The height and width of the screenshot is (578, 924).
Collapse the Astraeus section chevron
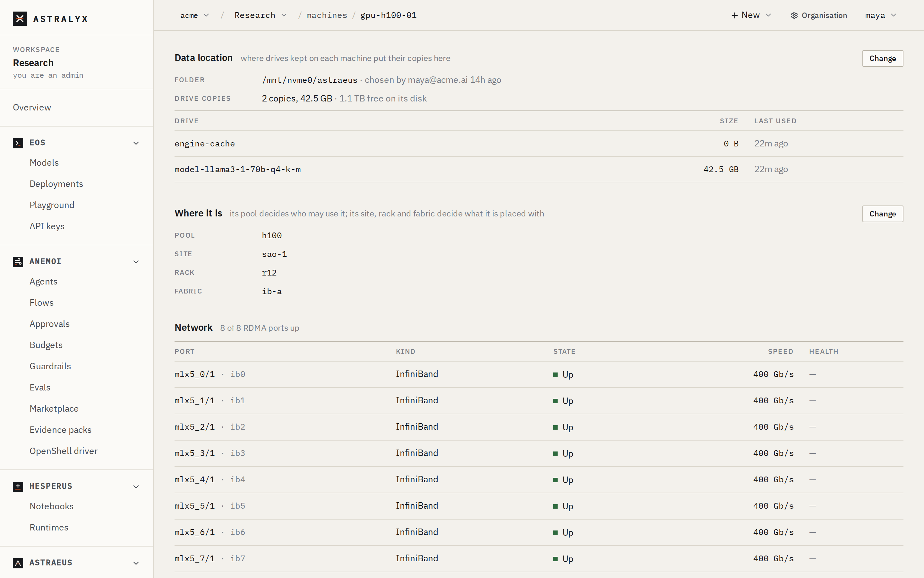click(136, 563)
